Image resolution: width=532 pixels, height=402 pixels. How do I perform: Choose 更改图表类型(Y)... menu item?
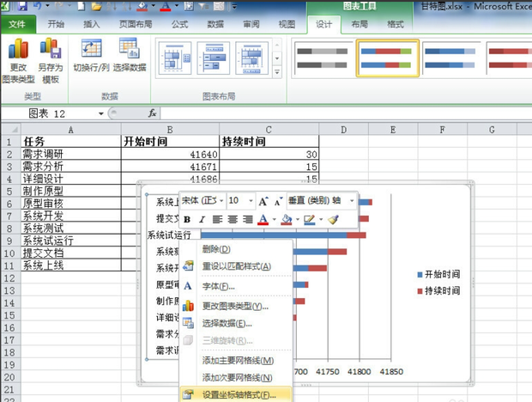[x=236, y=307]
